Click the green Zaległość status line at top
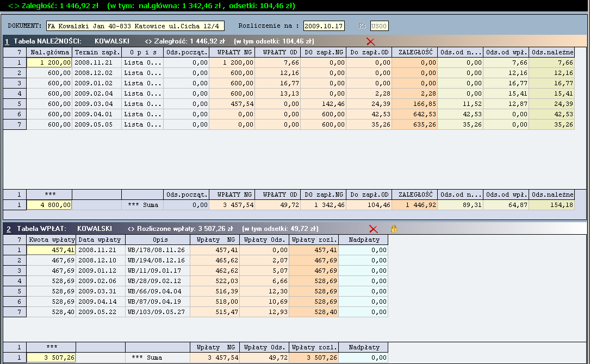The height and width of the screenshot is (364, 590). coord(152,5)
